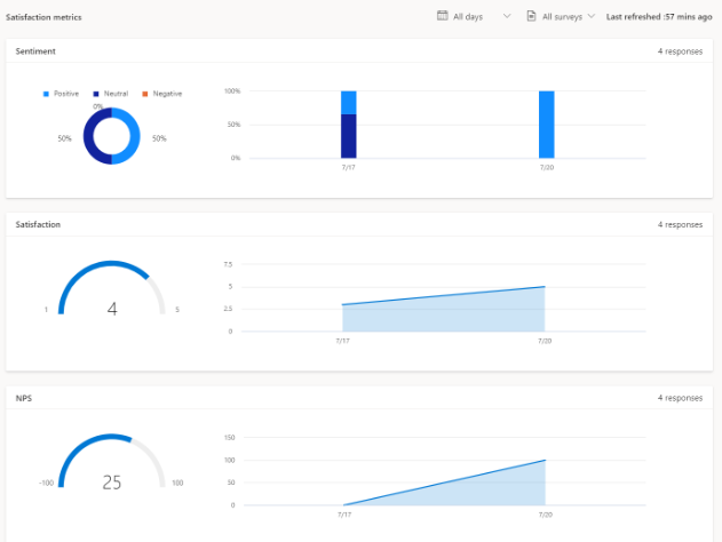Click the Last refreshed timestamp
Viewport: 722px width, 542px height.
pyautogui.click(x=658, y=17)
